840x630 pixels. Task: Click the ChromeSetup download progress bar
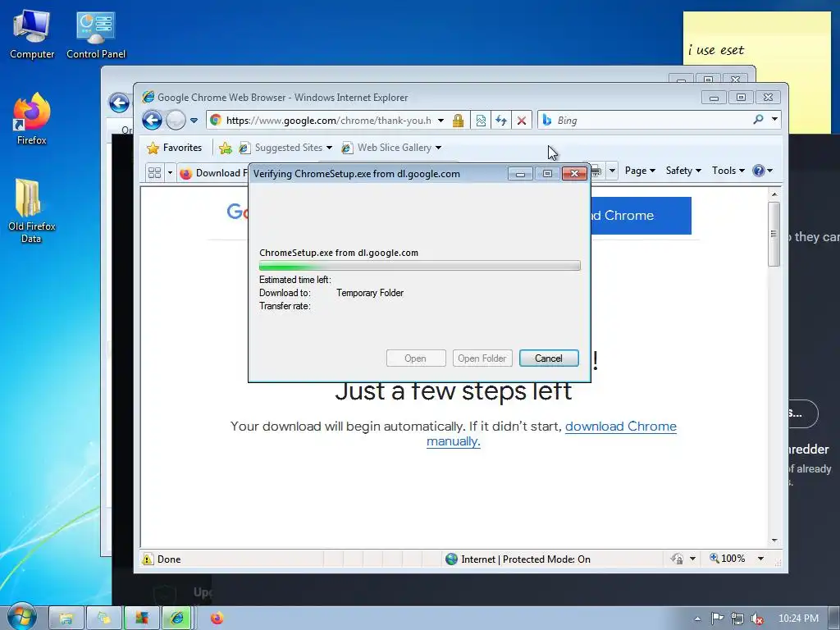[x=419, y=266]
